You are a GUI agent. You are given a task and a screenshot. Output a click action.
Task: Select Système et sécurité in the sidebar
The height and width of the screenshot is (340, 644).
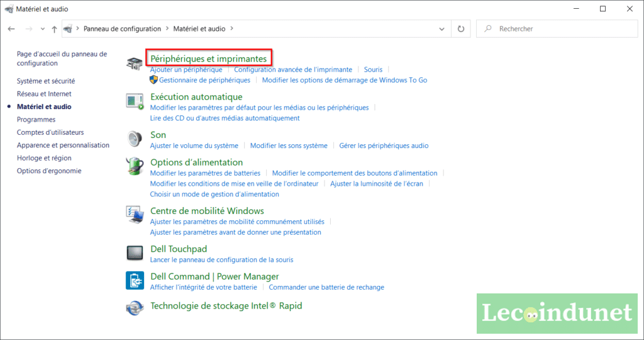tap(46, 81)
